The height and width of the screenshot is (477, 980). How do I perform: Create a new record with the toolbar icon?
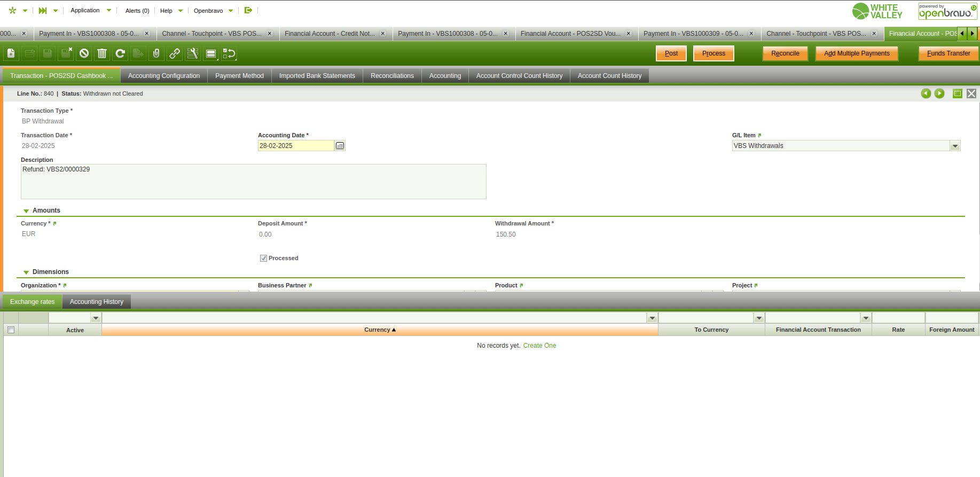(11, 53)
